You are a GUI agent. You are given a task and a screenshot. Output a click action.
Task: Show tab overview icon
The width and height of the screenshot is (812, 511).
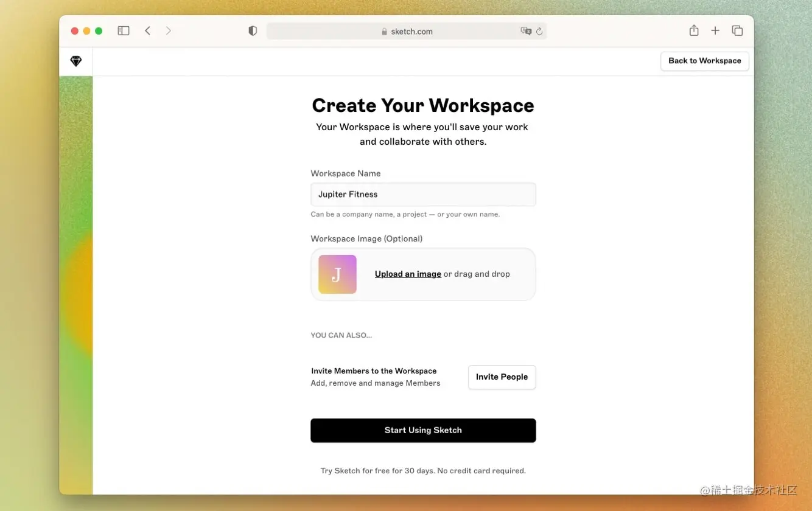coord(737,30)
